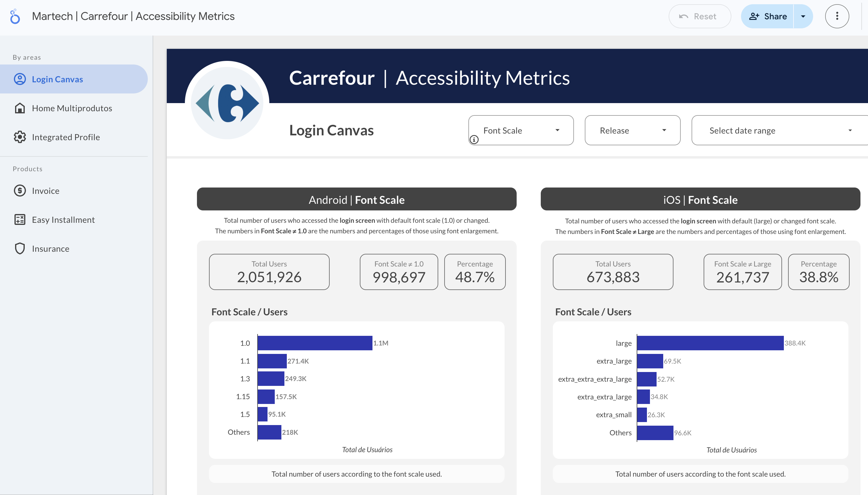
Task: Click the Font Scale info icon
Action: 474,139
